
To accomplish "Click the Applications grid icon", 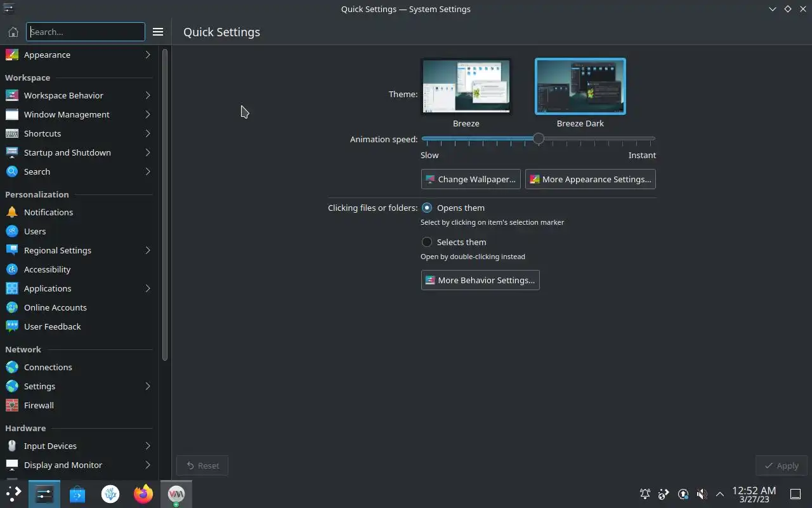I will [x=11, y=288].
